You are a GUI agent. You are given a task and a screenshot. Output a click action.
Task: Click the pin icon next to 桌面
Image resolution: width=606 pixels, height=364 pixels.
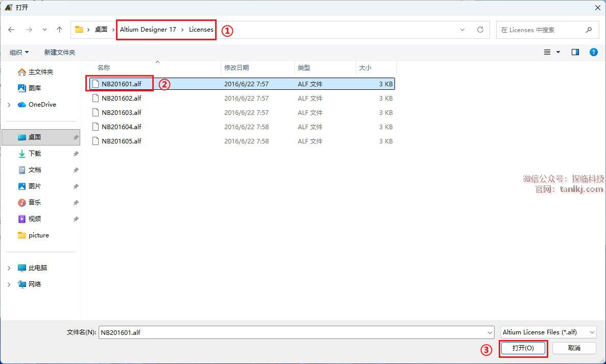[x=76, y=137]
